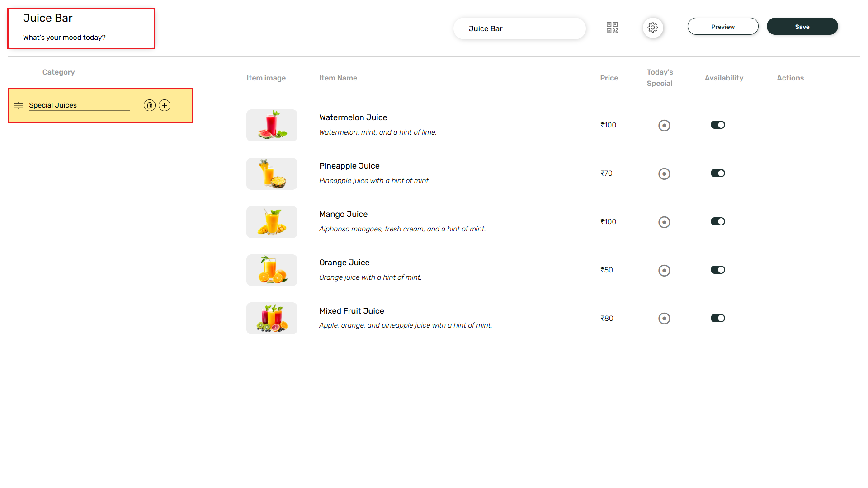Click the drag handle beside Special Juices
The image size is (868, 488).
(18, 105)
